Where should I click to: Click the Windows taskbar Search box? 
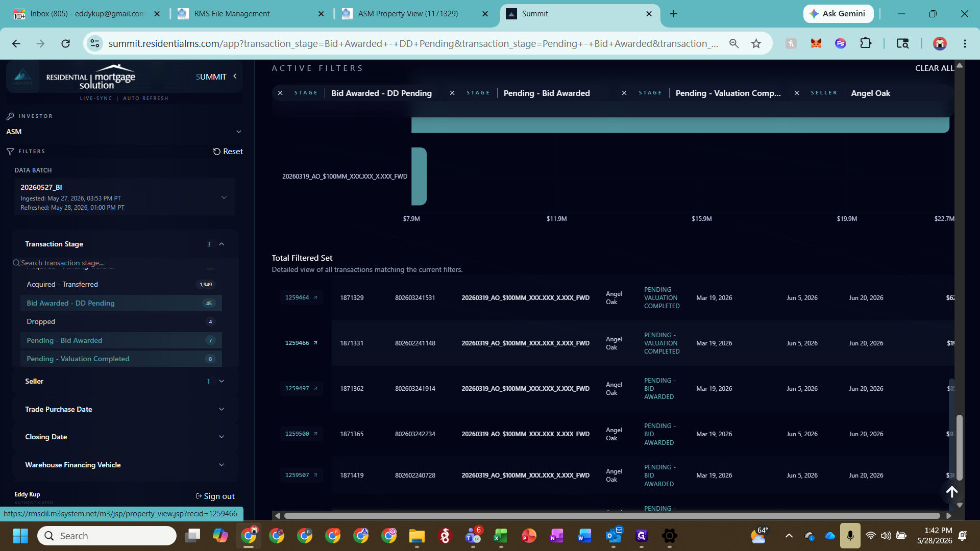coord(107,536)
